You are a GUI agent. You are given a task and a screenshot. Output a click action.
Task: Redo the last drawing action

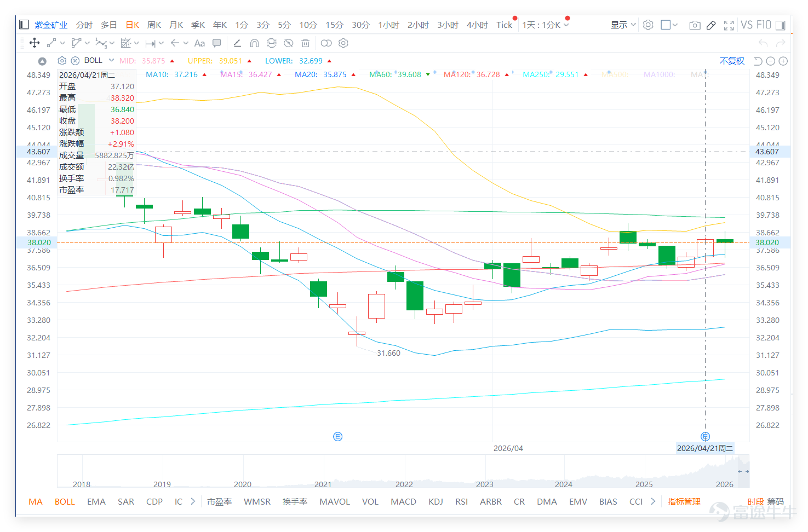click(x=781, y=43)
